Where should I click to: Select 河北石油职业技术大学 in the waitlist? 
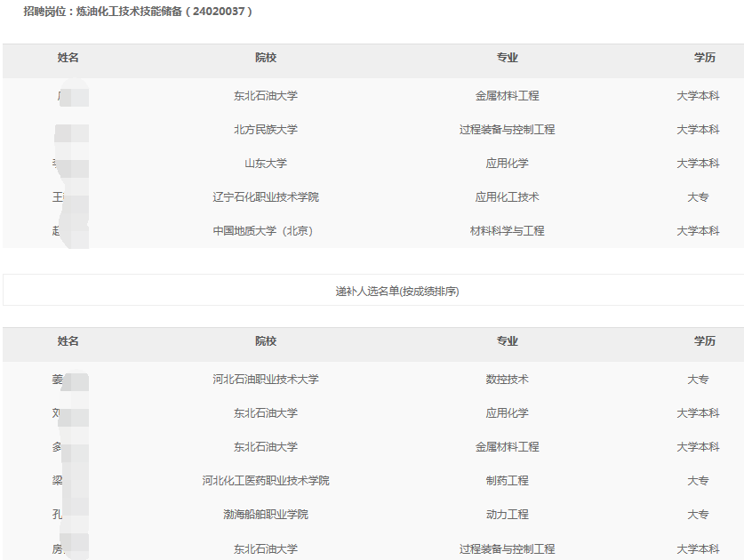pos(264,379)
